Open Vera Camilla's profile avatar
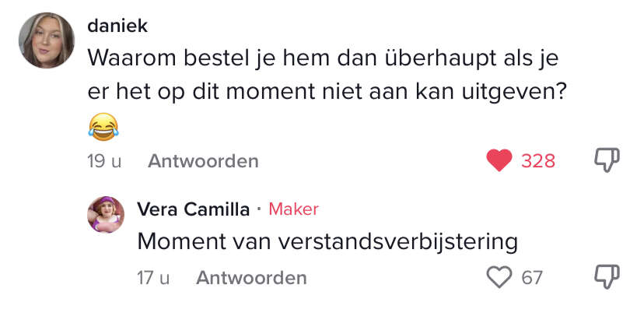Viewport: 644px width, 316px height. coord(106,215)
